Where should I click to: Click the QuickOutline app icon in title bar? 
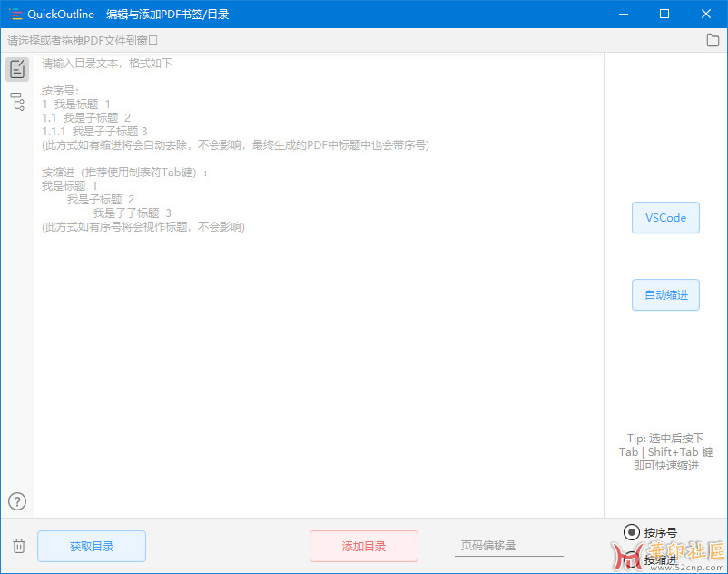click(x=14, y=14)
